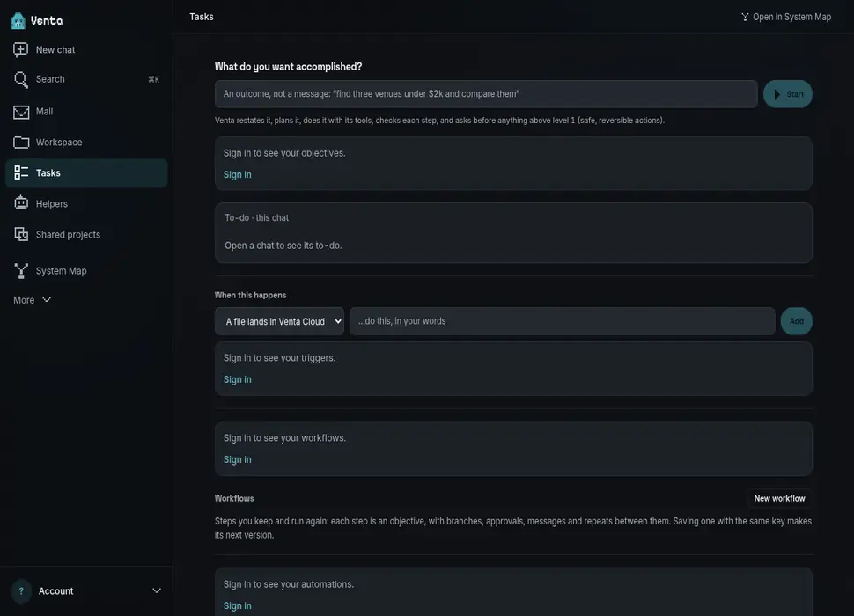Click the Workspace folder icon
The image size is (854, 616).
(21, 142)
